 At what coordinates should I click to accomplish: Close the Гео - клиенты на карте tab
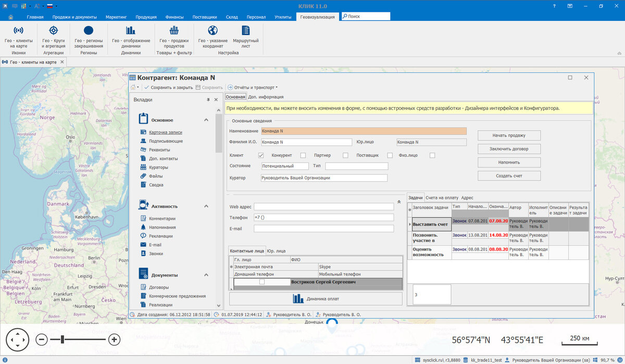pos(63,62)
